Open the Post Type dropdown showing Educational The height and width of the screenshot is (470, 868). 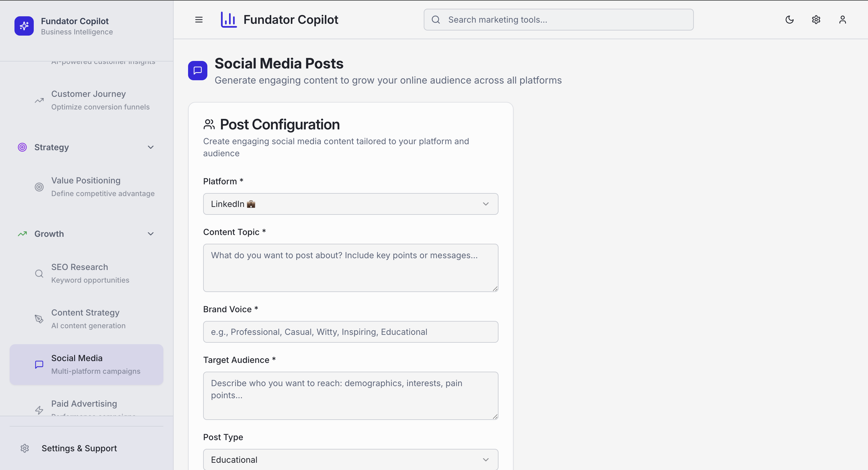coord(351,459)
